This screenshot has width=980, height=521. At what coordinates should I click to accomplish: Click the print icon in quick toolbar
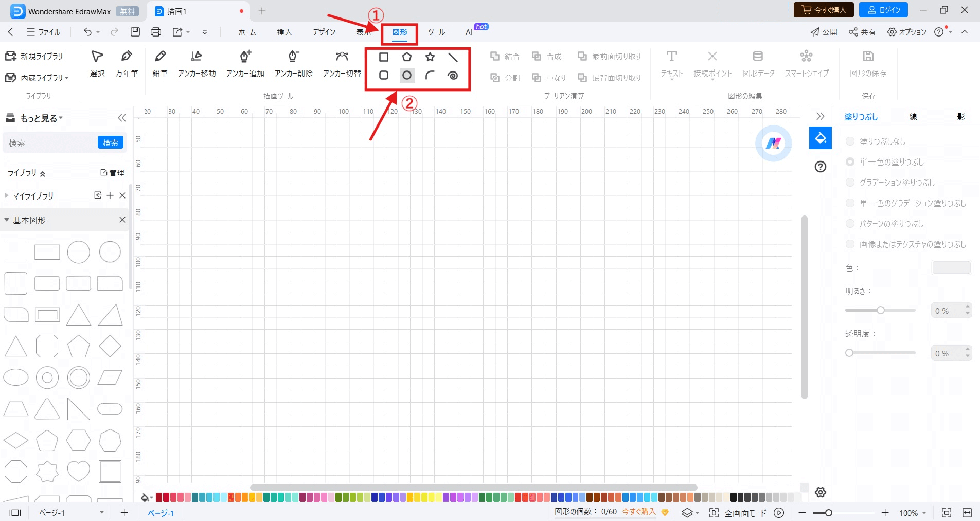pos(156,32)
